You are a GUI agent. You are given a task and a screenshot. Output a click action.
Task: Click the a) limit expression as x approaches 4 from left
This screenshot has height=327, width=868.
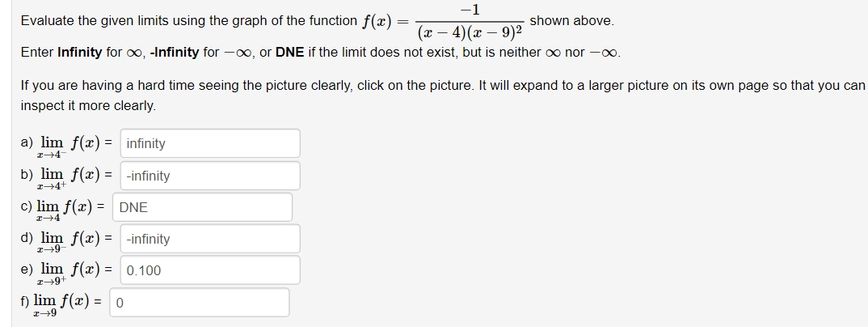click(x=71, y=147)
